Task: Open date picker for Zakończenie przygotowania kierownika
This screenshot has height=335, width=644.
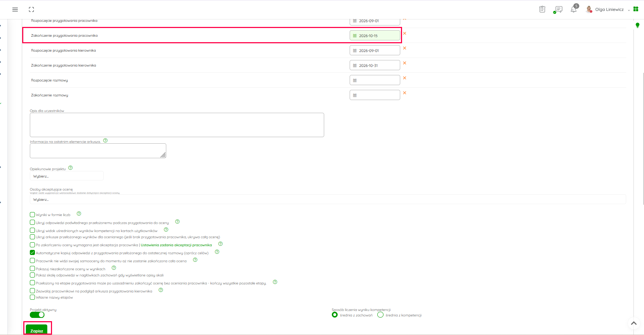Action: (375, 65)
